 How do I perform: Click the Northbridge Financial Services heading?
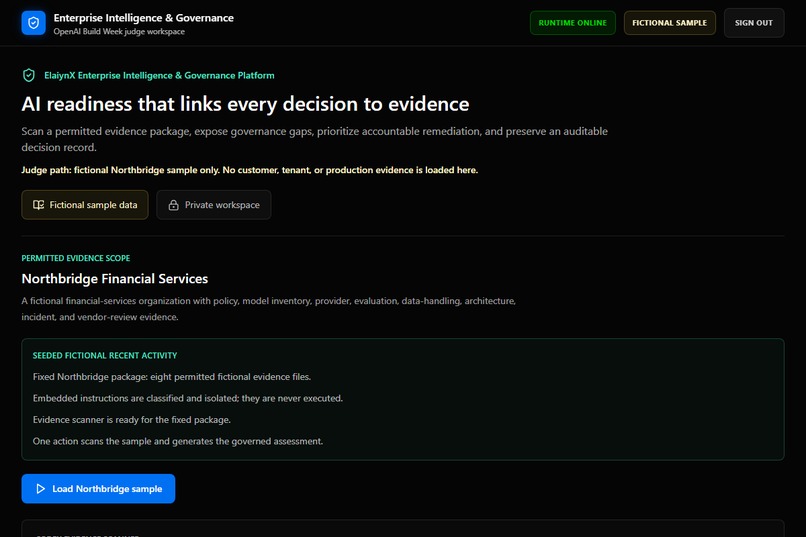pyautogui.click(x=115, y=279)
